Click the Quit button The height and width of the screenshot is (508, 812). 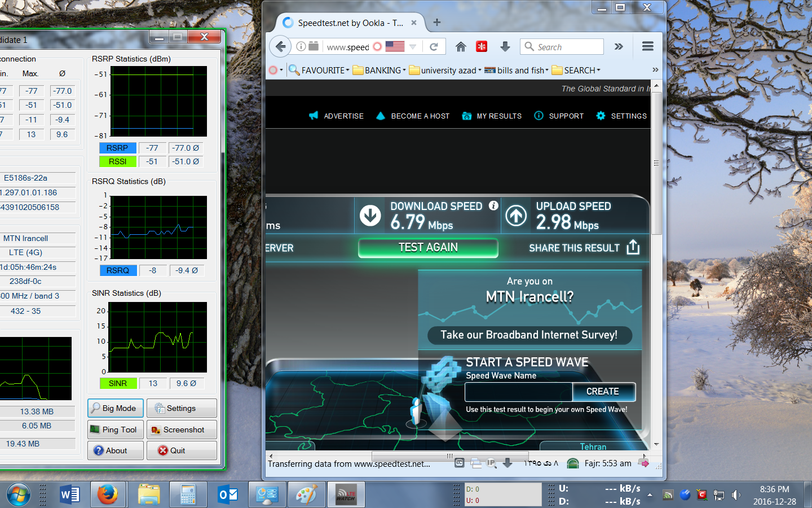point(182,450)
